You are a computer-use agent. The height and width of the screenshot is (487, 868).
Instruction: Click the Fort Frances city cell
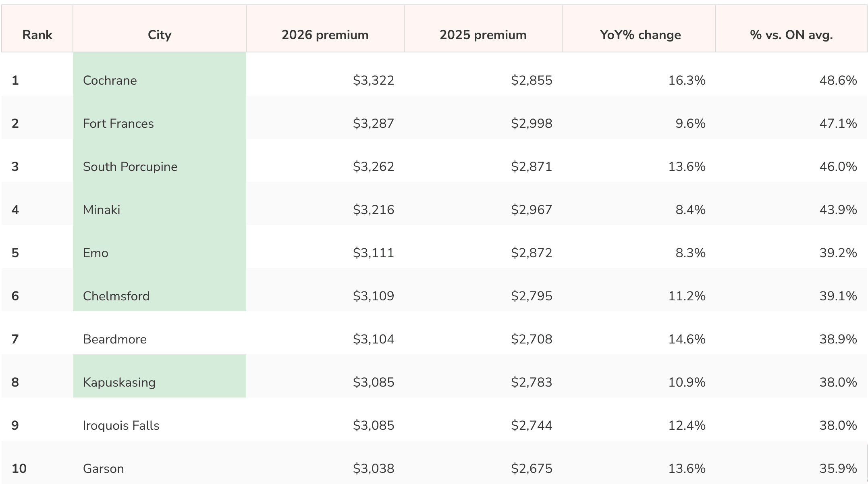pos(160,117)
